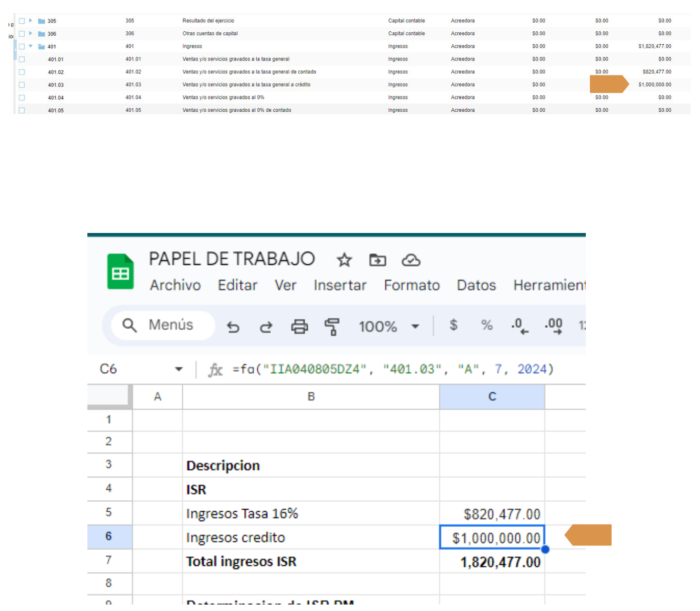Viewport: 700px width, 611px height.
Task: Star the PAPEL DE TRABAJO document
Action: [344, 260]
